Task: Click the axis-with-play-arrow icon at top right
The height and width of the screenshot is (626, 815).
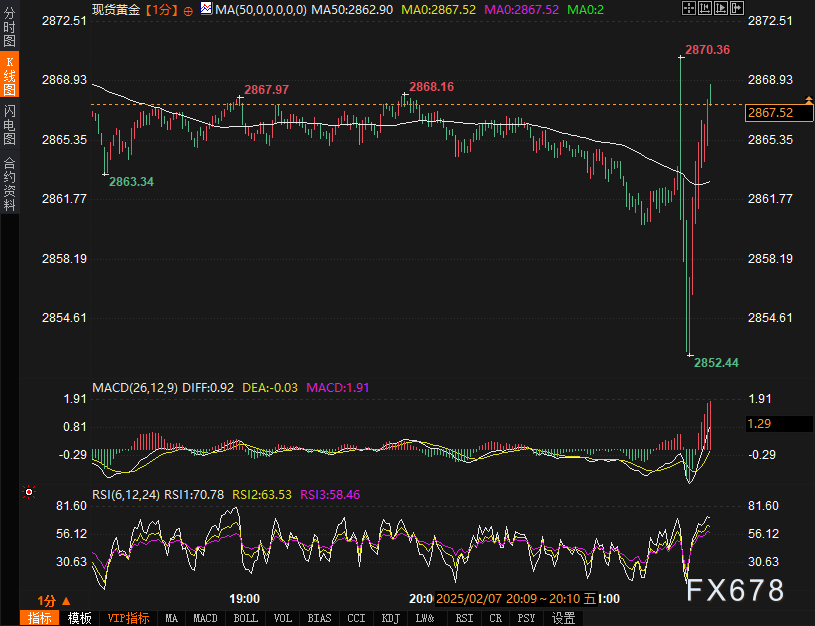Action: pos(721,8)
